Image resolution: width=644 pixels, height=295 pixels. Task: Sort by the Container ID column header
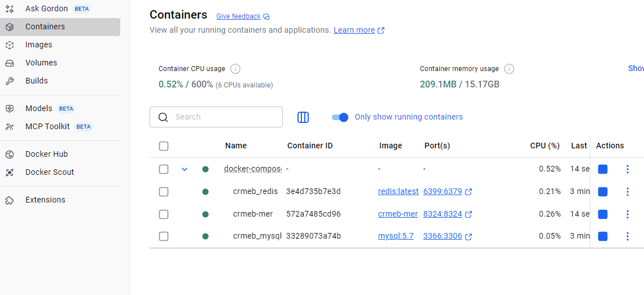[x=310, y=146]
